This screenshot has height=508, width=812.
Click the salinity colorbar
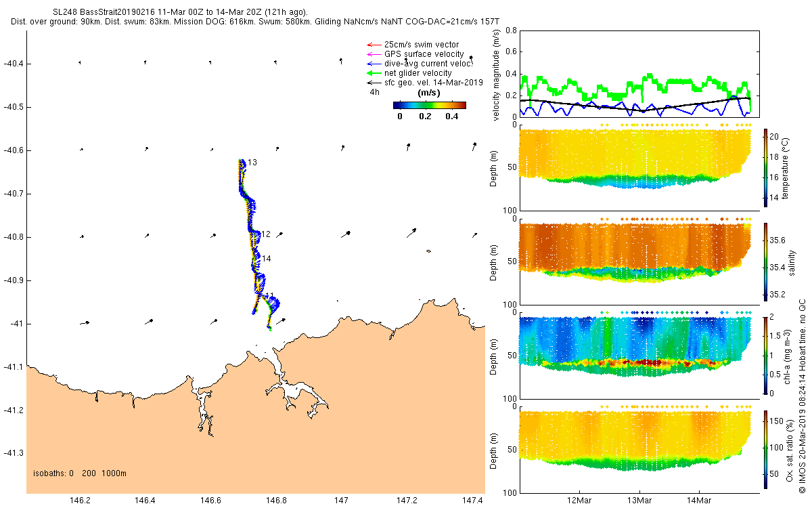765,261
